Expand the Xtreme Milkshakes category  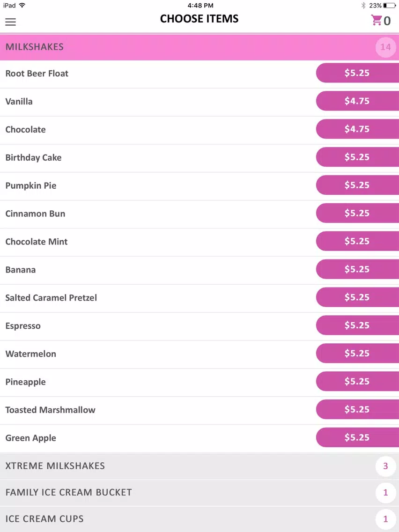[199, 466]
